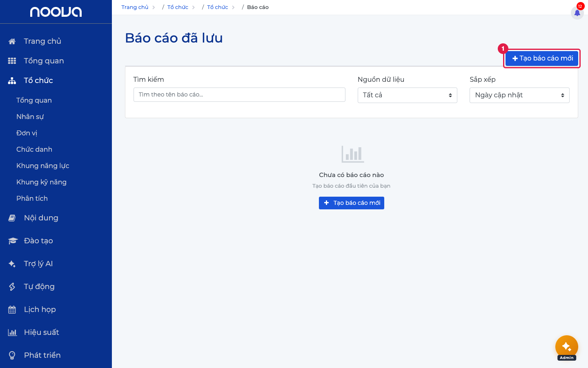Open the Trợ lý AI menu label
The height and width of the screenshot is (368, 588).
38,264
